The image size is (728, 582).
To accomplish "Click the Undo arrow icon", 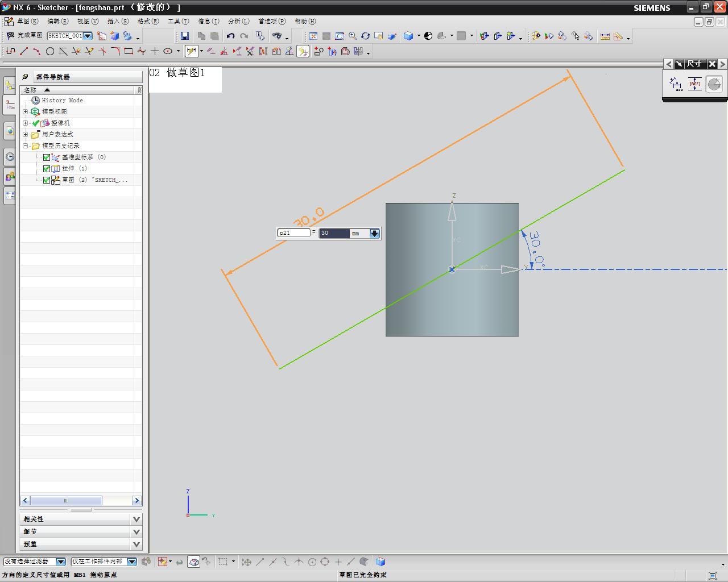I will coord(230,36).
